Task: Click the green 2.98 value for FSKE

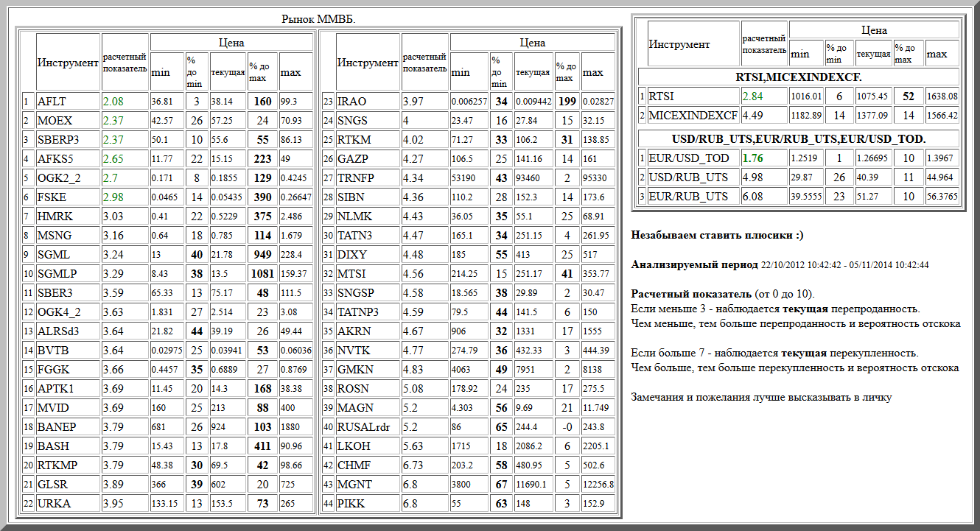Action: (x=113, y=197)
